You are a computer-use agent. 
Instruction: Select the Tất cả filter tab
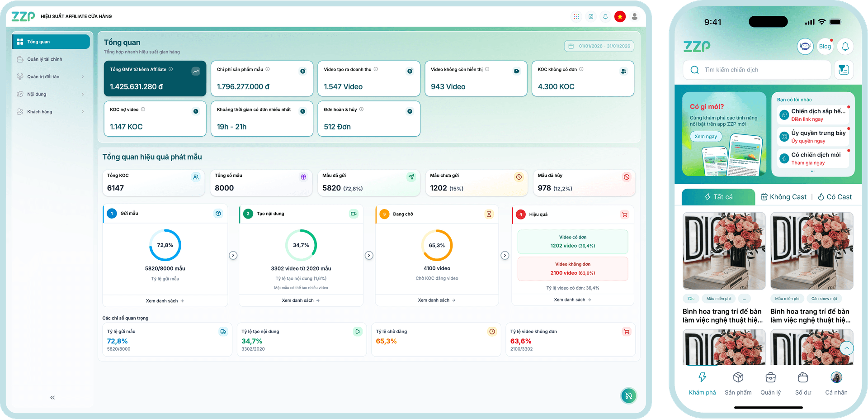coord(718,197)
